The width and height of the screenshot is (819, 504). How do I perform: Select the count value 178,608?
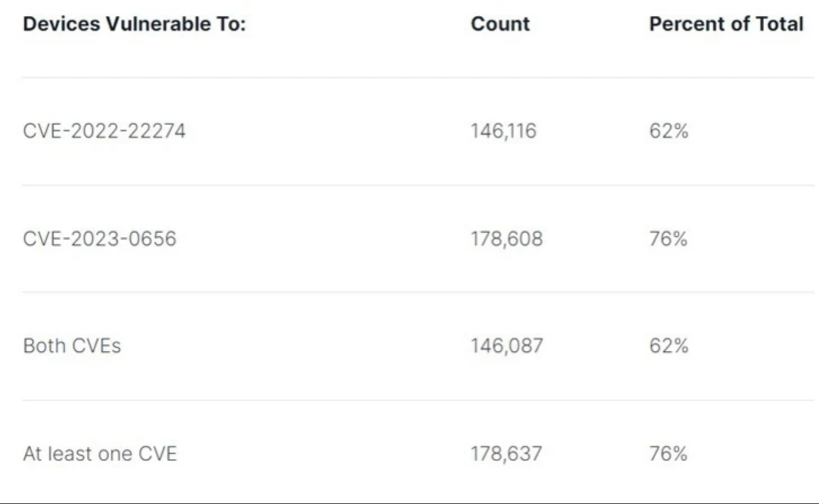[507, 238]
